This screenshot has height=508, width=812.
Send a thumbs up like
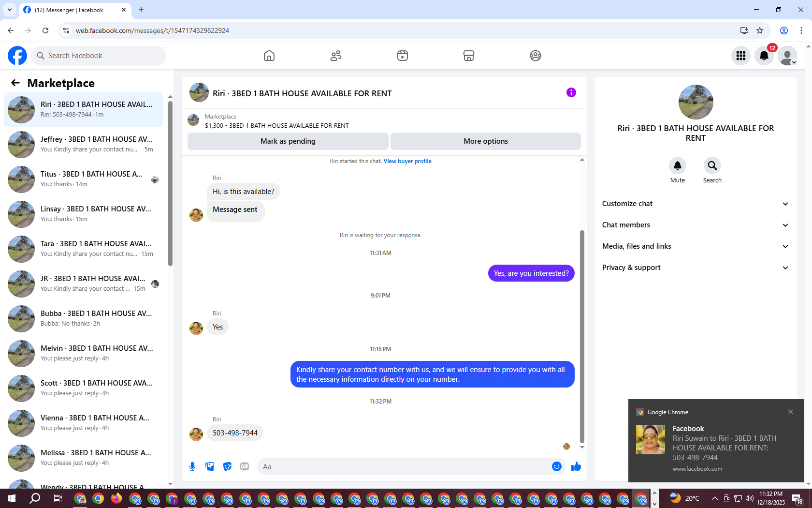(576, 466)
